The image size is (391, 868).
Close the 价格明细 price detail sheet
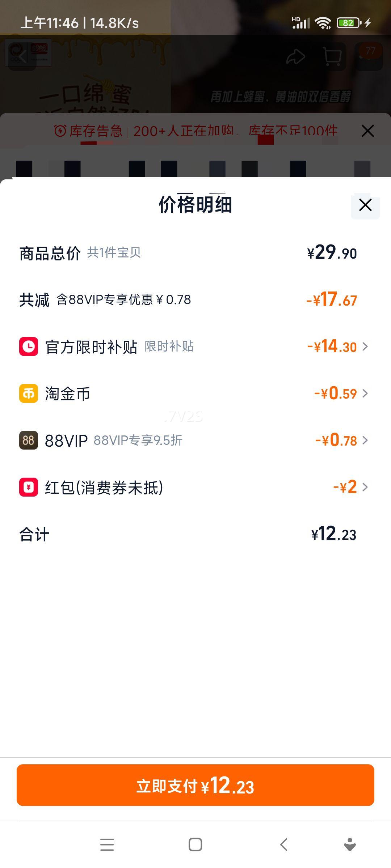pyautogui.click(x=365, y=205)
